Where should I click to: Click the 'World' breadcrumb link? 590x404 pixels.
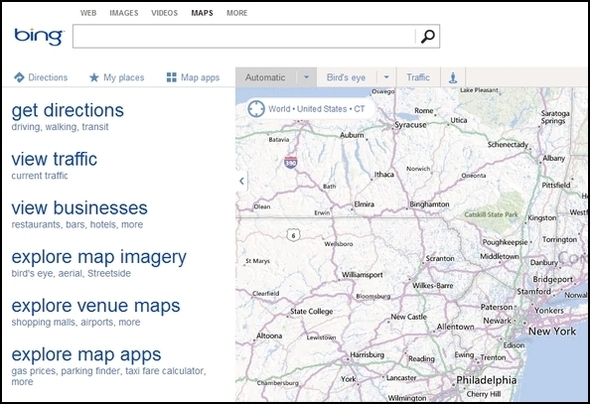click(279, 109)
